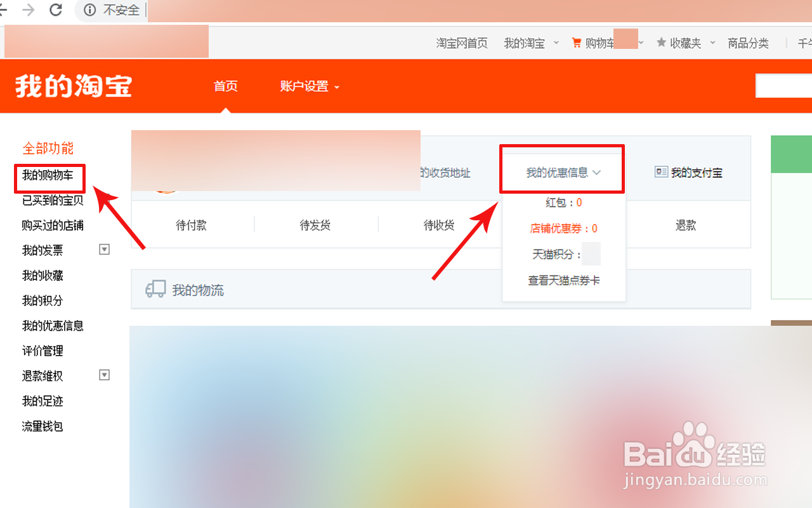Open the shopping cart dropdown arrow
Screen dimensions: 812x508
click(x=641, y=43)
